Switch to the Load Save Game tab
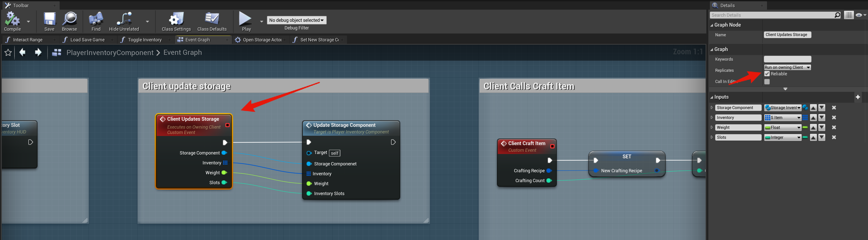Screen dimensions: 868x240 click(x=87, y=40)
